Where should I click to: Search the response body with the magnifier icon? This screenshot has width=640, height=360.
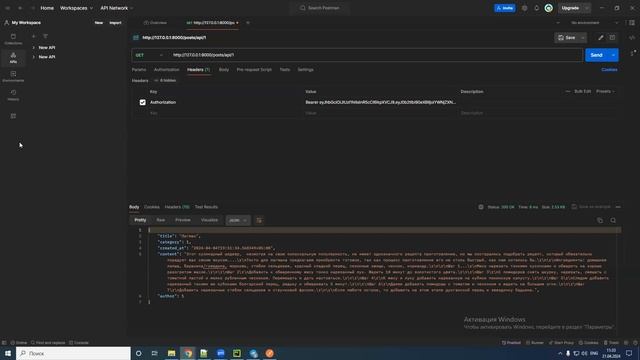613,220
